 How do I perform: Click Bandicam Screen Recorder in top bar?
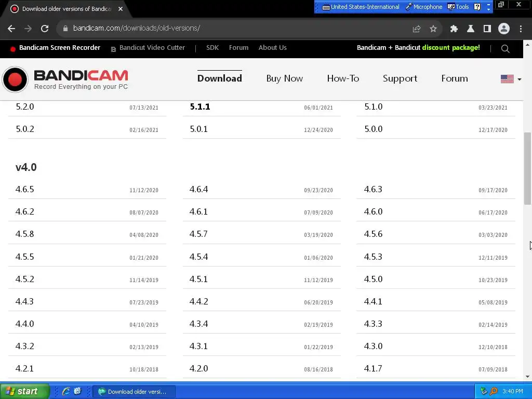point(60,48)
